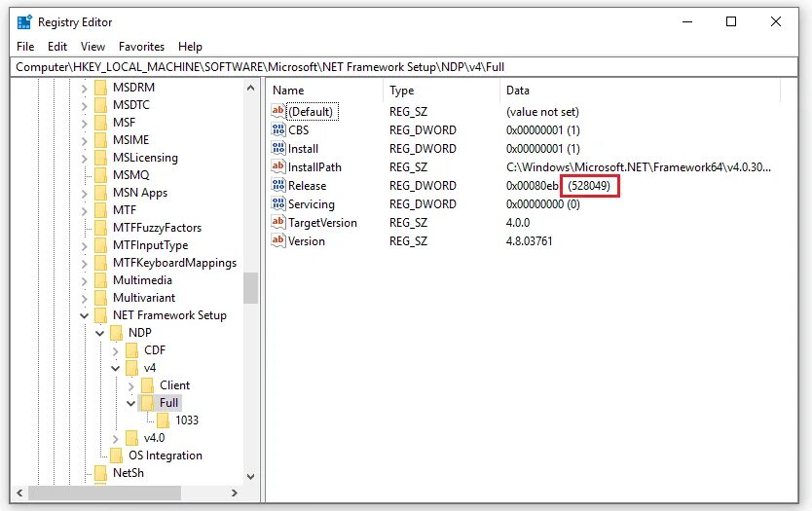Collapse the Full key
The width and height of the screenshot is (812, 511).
tap(131, 403)
